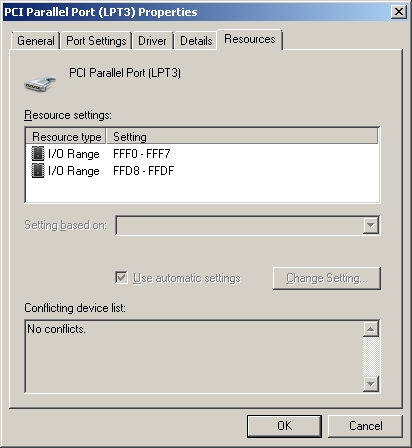The image size is (412, 448).
Task: Select the FFD8 - FFDF I/O Range chip icon
Action: point(38,171)
